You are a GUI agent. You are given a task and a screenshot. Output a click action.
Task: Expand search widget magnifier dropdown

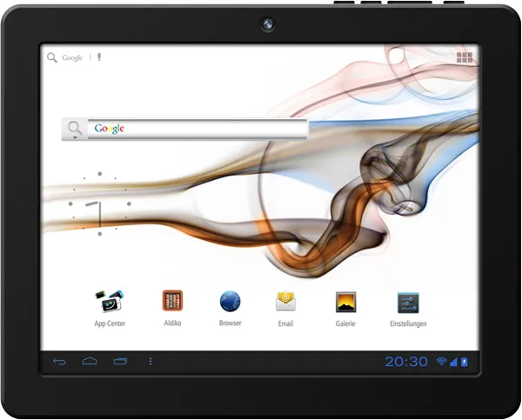pos(75,130)
